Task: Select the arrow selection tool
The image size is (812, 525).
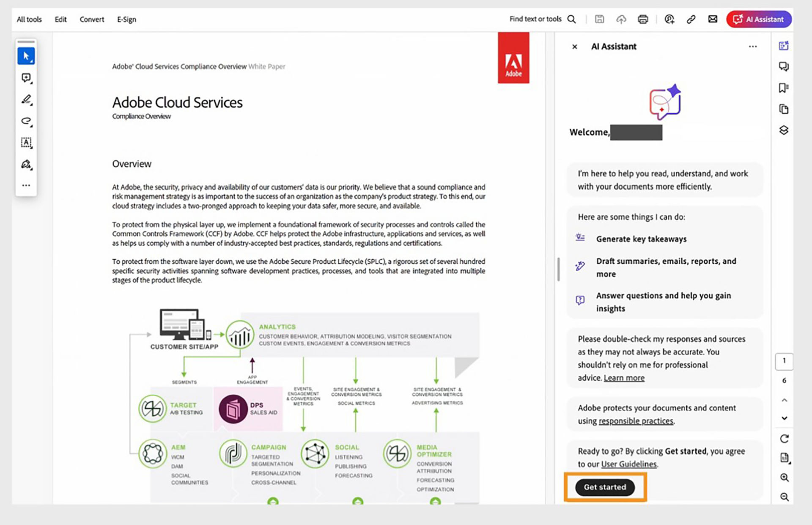Action: 26,56
